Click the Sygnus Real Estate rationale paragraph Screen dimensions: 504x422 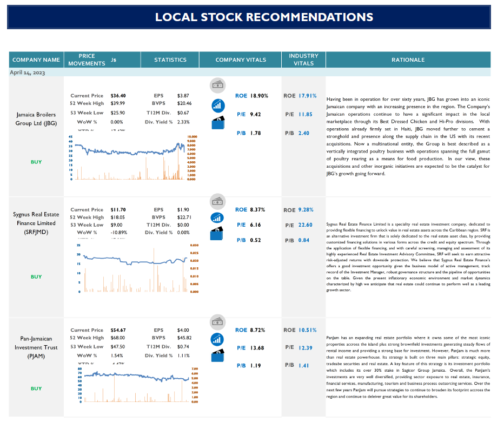(408, 257)
